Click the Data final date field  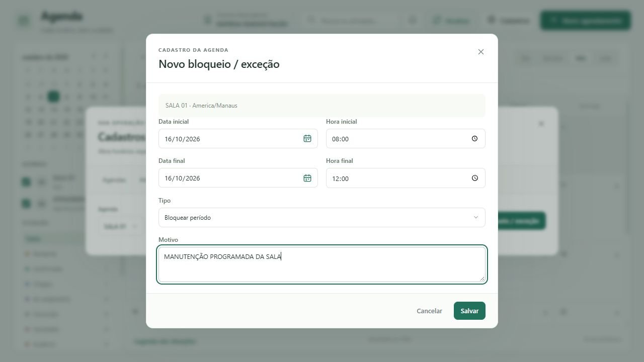pyautogui.click(x=238, y=178)
